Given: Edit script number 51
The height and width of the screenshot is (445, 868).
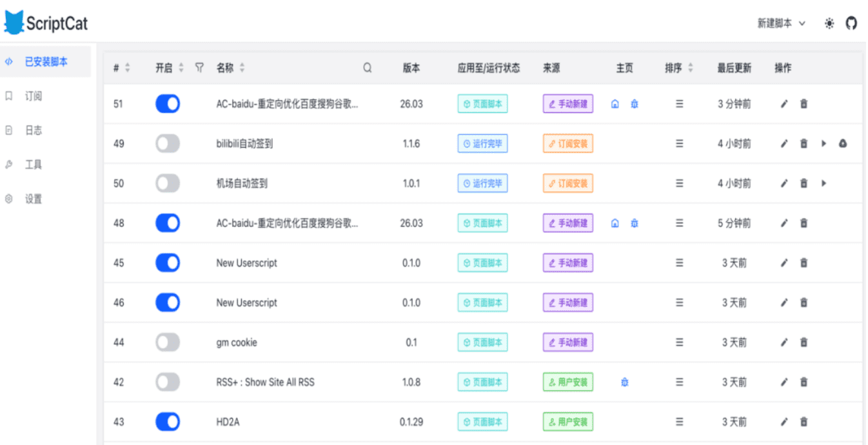Looking at the screenshot, I should (x=784, y=104).
